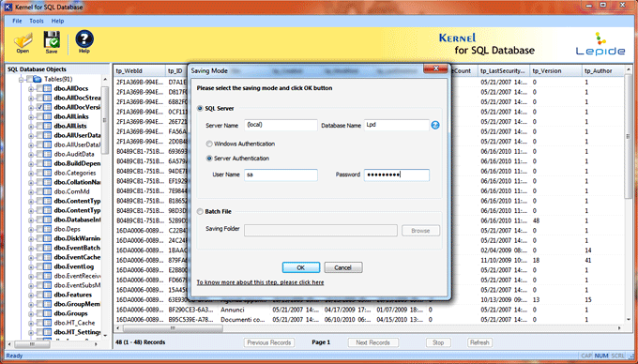Click the table icon of dbo.BuildDepen
Image resolution: width=638 pixels, height=364 pixels.
click(47, 163)
